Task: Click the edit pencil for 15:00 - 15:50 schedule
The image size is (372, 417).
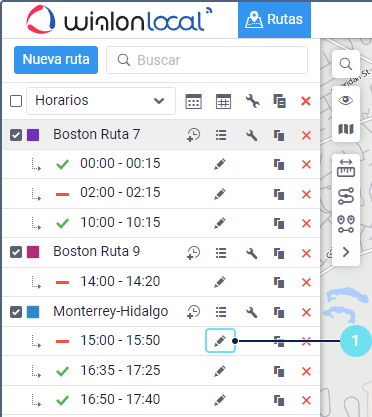Action: click(x=220, y=341)
